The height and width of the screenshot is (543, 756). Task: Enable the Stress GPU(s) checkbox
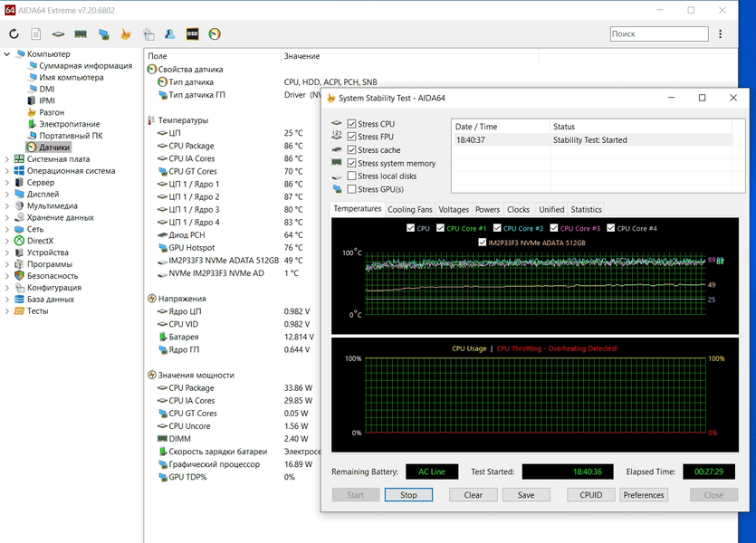351,189
